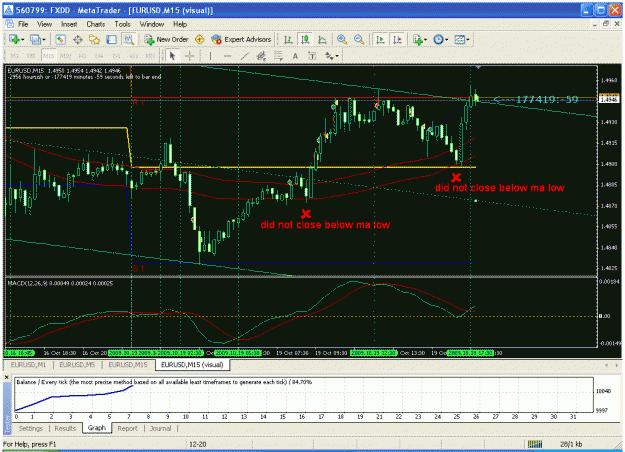This screenshot has width=625, height=452.
Task: Close the Tester panel with its X
Action: 6,377
